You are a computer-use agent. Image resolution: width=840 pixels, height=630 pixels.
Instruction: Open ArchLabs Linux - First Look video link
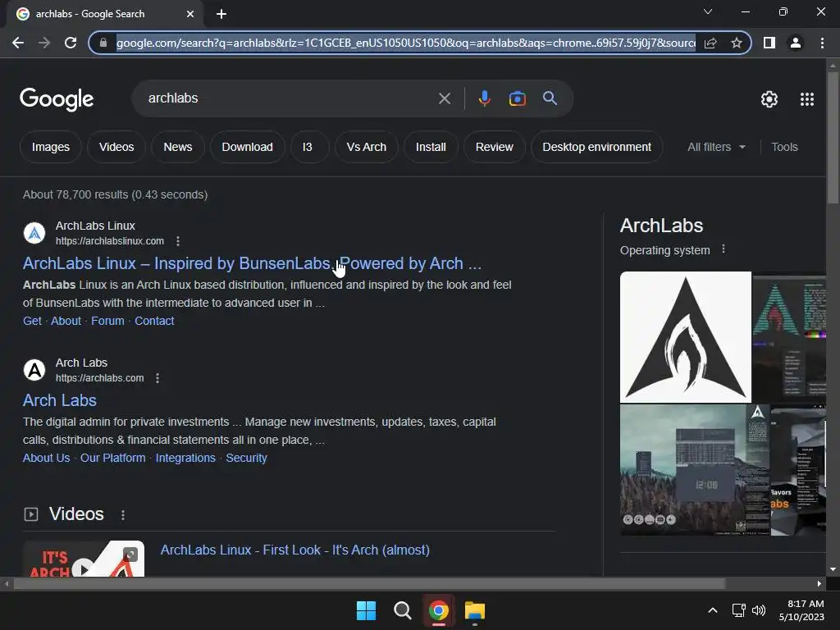point(295,550)
